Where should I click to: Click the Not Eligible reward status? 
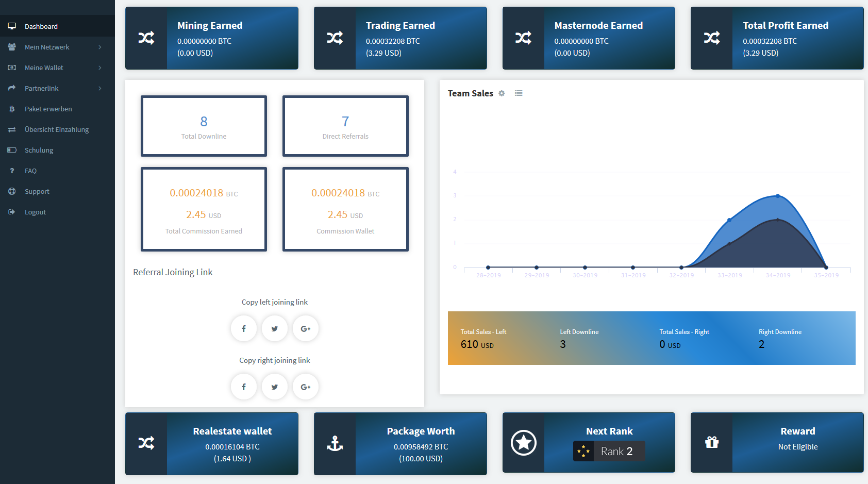[798, 447]
